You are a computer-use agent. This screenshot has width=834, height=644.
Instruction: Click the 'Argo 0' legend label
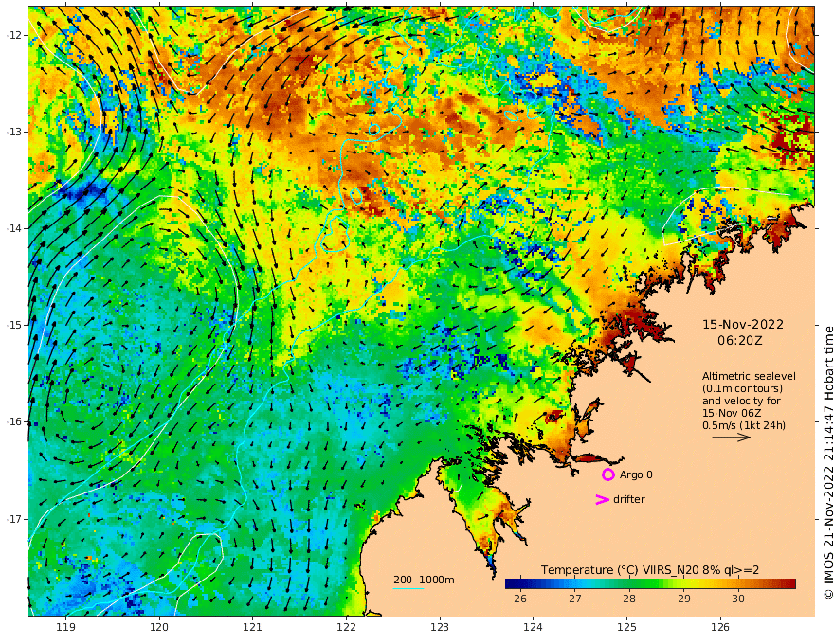[636, 474]
